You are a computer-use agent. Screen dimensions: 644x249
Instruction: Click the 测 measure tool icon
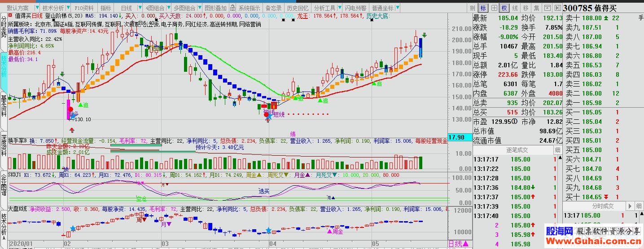pyautogui.click(x=472, y=8)
